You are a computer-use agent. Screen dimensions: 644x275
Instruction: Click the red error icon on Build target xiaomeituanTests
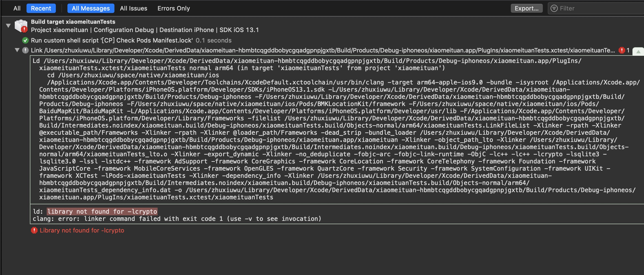[x=24, y=29]
